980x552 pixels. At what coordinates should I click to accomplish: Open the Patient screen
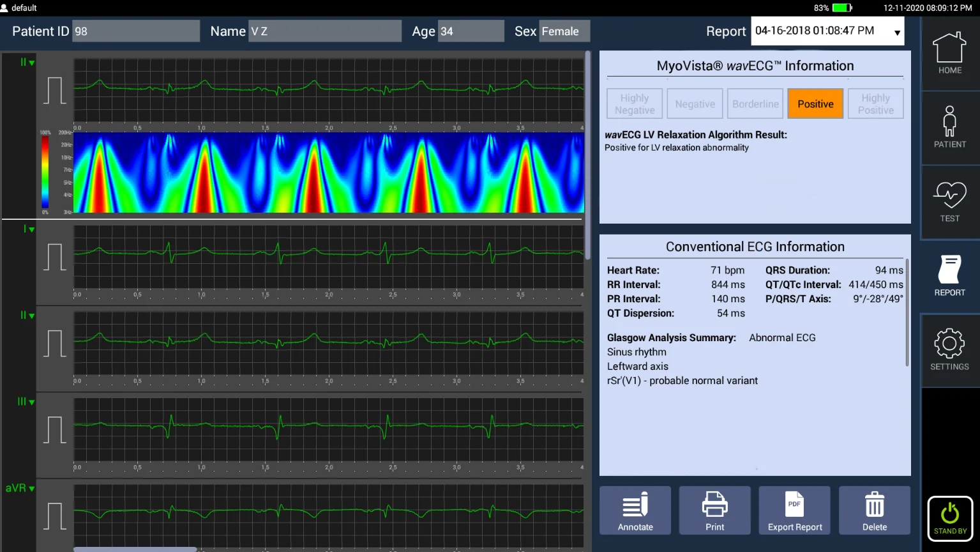tap(949, 127)
